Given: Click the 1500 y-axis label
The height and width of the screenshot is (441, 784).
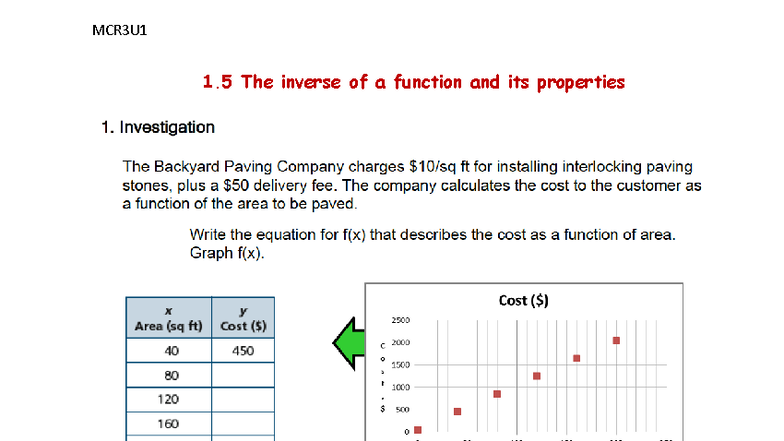Looking at the screenshot, I should click(x=400, y=365).
